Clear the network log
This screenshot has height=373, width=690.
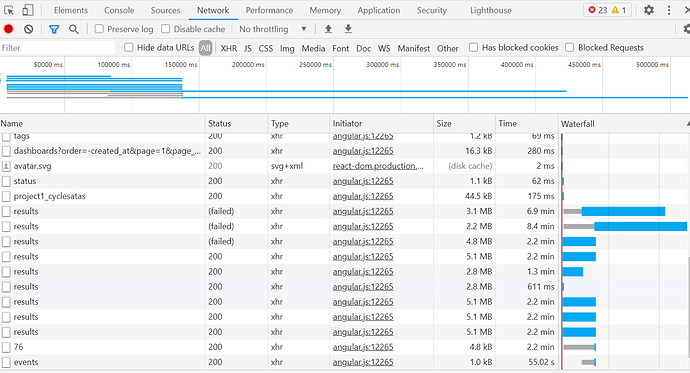point(29,29)
